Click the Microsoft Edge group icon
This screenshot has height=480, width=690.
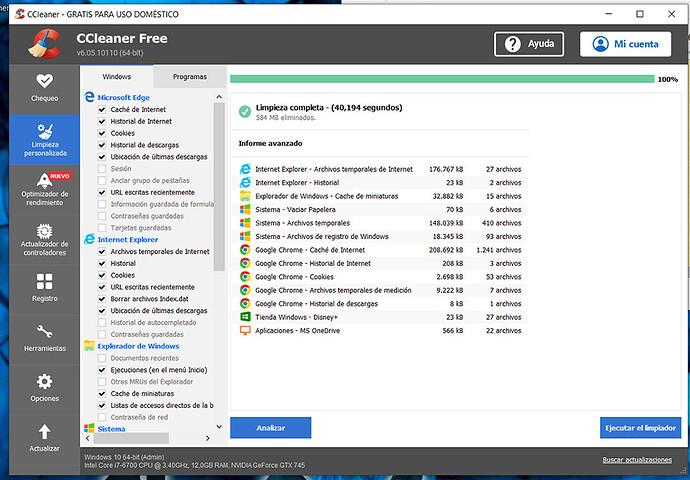[x=89, y=97]
